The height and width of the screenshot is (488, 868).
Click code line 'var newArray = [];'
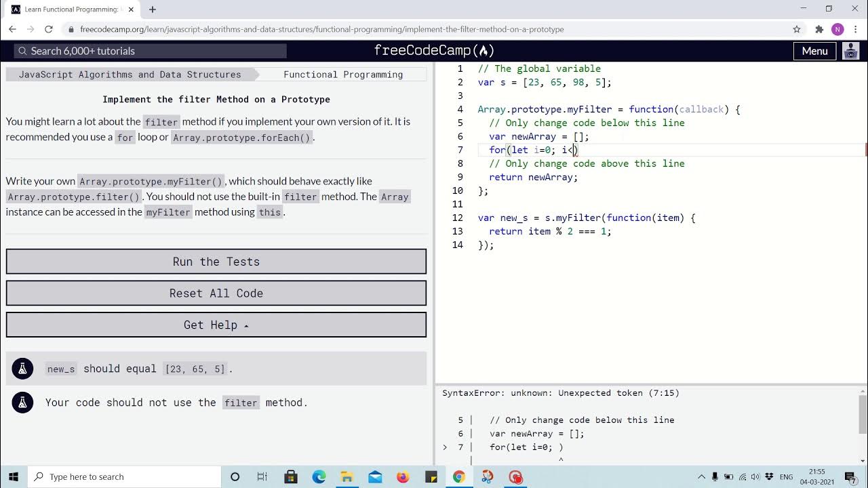click(539, 136)
